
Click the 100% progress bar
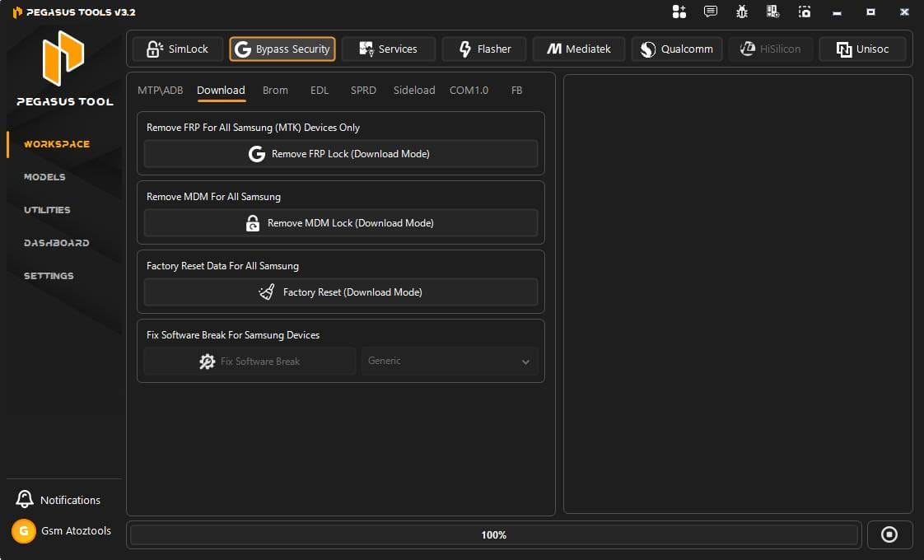click(x=493, y=534)
